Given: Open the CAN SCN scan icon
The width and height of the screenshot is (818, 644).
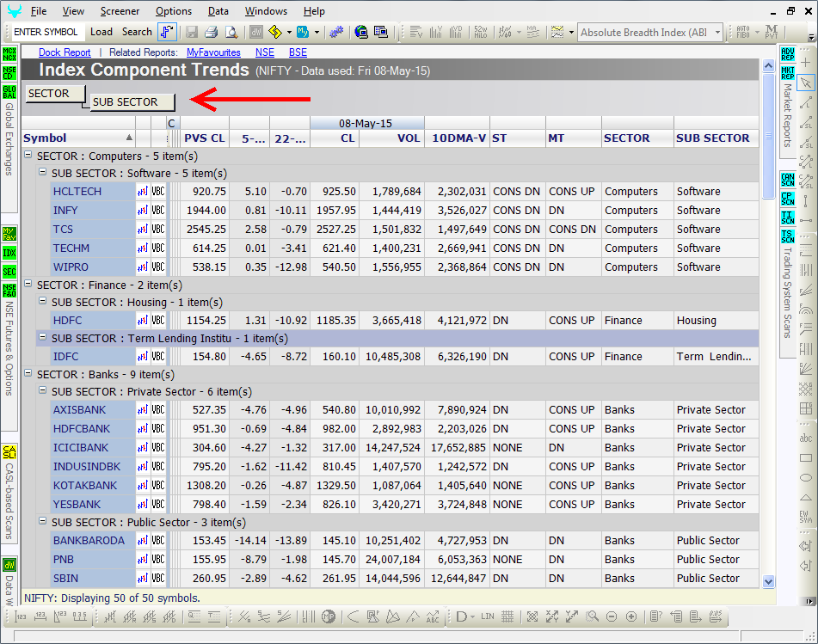Looking at the screenshot, I should tap(788, 180).
